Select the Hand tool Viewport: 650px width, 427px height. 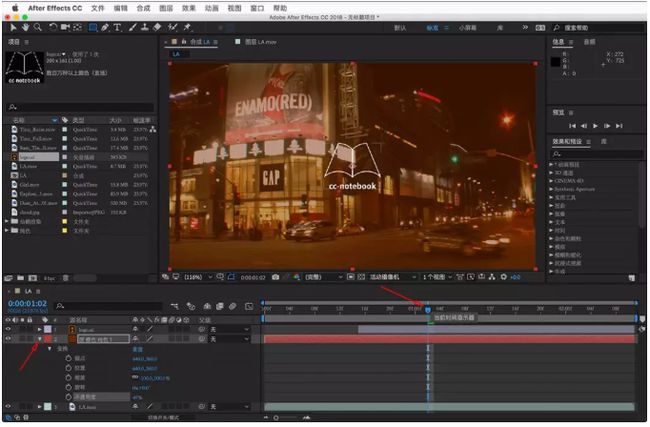tap(26, 27)
